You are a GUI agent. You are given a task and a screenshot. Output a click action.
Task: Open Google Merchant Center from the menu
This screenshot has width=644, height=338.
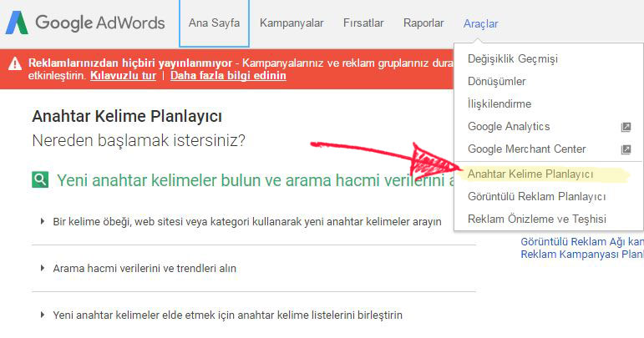point(526,149)
